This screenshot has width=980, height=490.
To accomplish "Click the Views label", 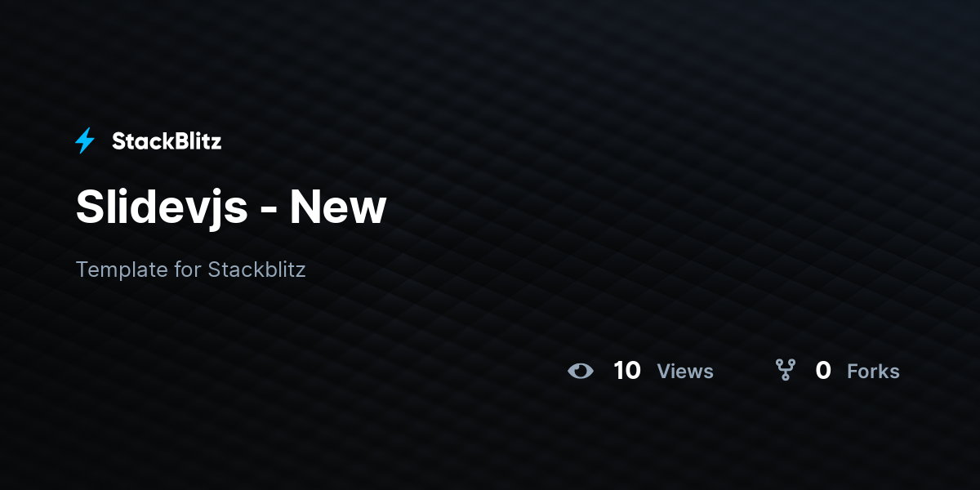I will point(685,372).
